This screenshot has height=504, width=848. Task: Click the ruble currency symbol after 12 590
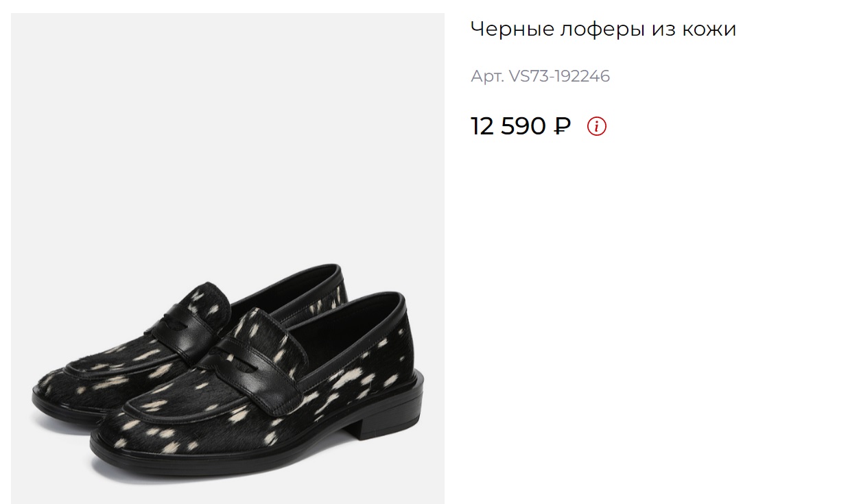[562, 126]
